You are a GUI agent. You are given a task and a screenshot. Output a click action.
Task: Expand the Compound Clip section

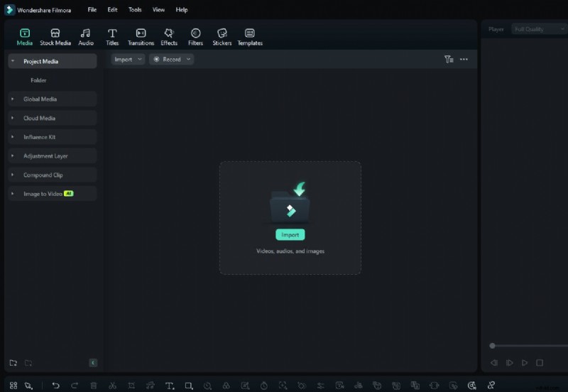(x=13, y=175)
